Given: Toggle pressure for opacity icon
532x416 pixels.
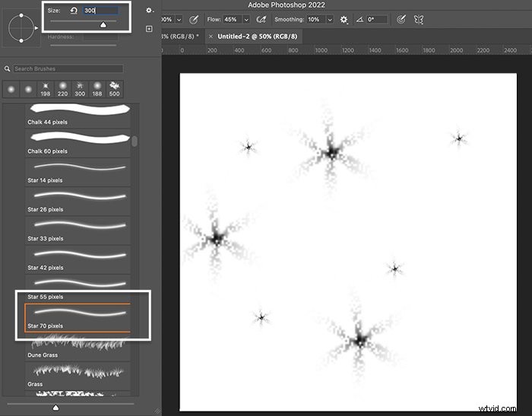Looking at the screenshot, I should pos(194,20).
